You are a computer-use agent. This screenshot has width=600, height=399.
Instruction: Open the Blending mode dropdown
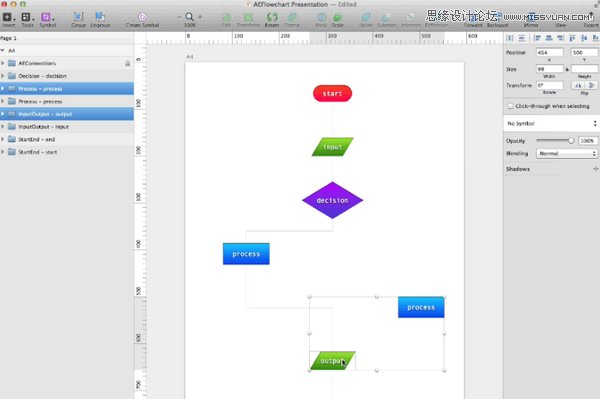pos(567,153)
